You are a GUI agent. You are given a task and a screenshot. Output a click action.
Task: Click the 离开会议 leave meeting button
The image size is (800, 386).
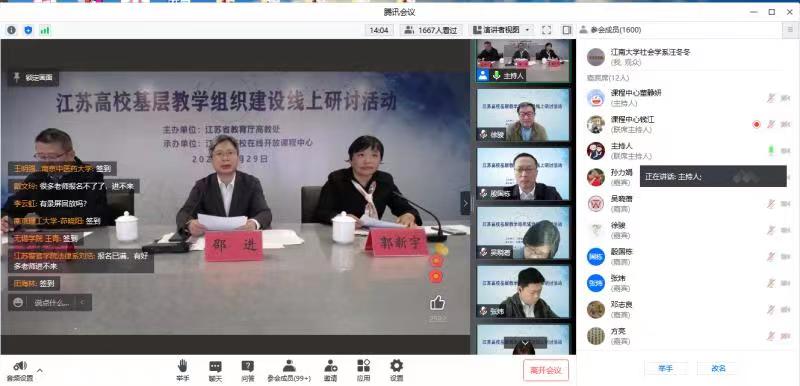[545, 370]
